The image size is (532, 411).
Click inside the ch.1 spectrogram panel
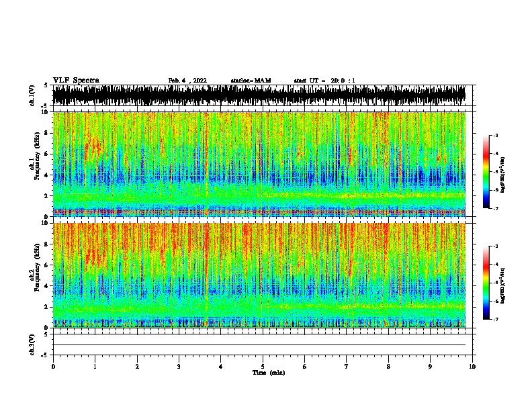[x=259, y=164]
